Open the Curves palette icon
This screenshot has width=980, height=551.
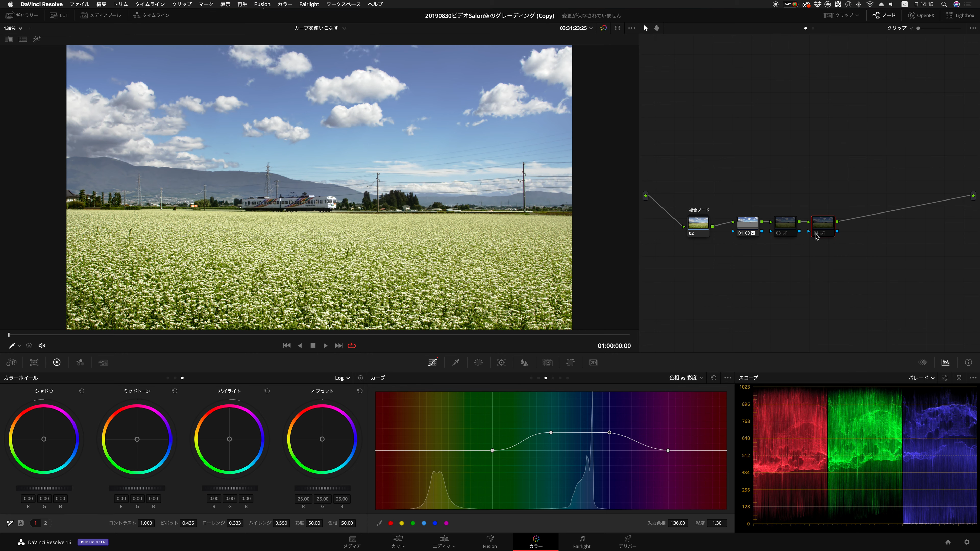click(433, 362)
